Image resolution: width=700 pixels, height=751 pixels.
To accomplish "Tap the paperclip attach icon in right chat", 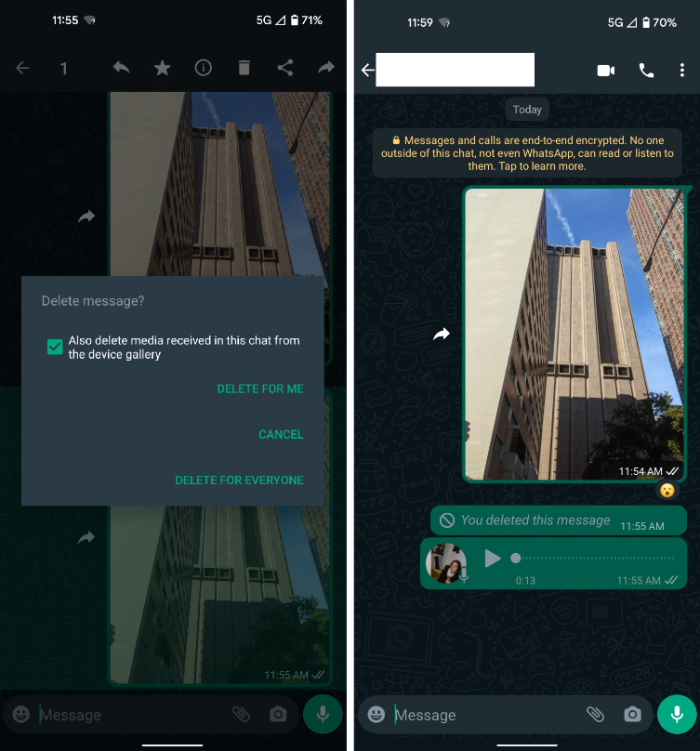I will (596, 714).
